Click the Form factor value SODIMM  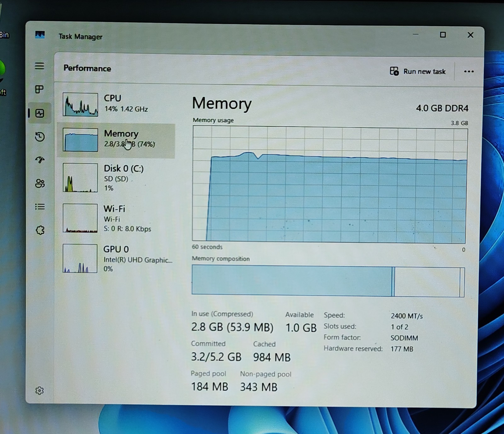pos(404,338)
